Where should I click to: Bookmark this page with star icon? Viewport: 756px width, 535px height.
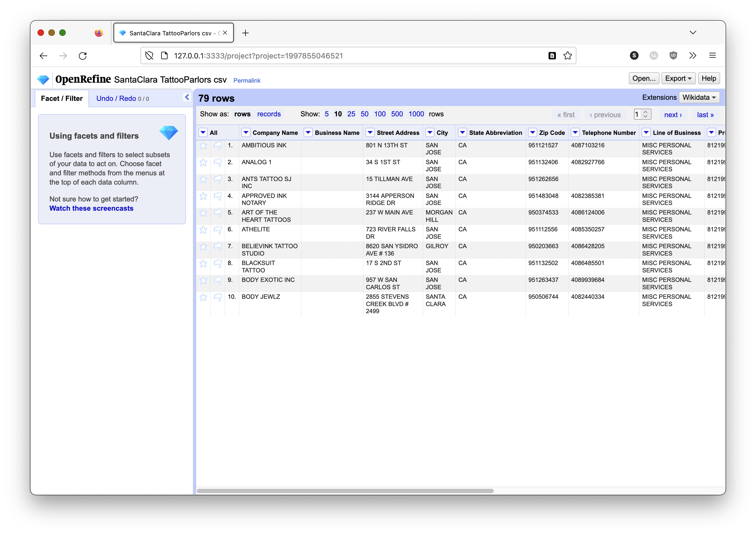pos(567,56)
